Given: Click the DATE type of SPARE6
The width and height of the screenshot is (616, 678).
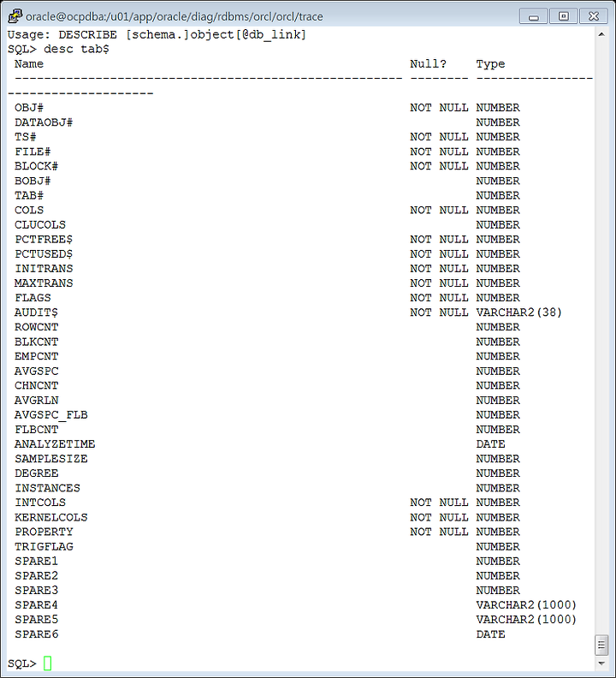Looking at the screenshot, I should (490, 634).
